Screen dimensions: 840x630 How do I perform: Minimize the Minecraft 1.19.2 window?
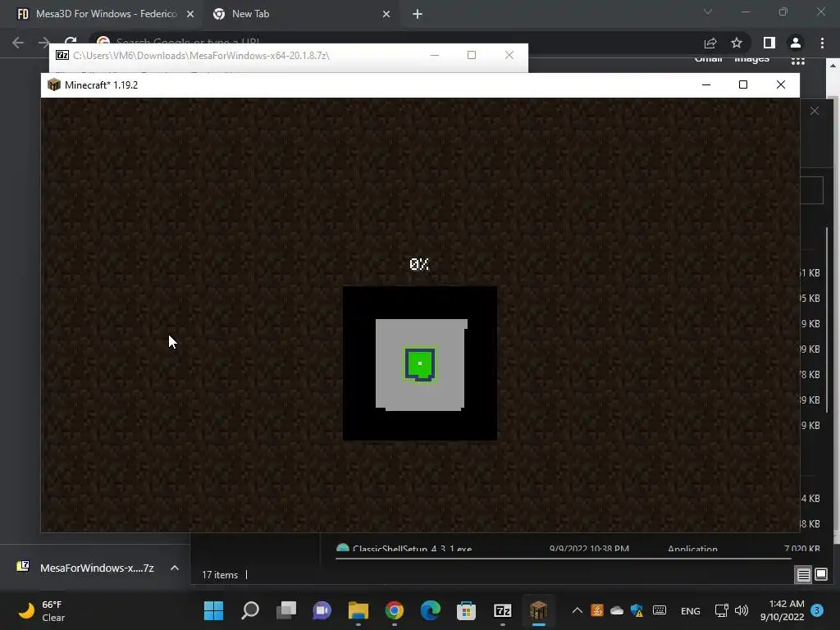(706, 84)
